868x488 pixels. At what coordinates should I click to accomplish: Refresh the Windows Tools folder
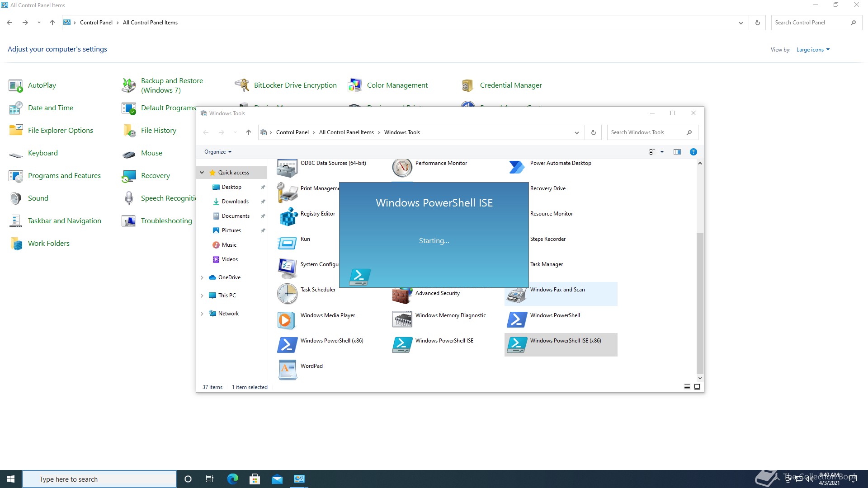[593, 132]
